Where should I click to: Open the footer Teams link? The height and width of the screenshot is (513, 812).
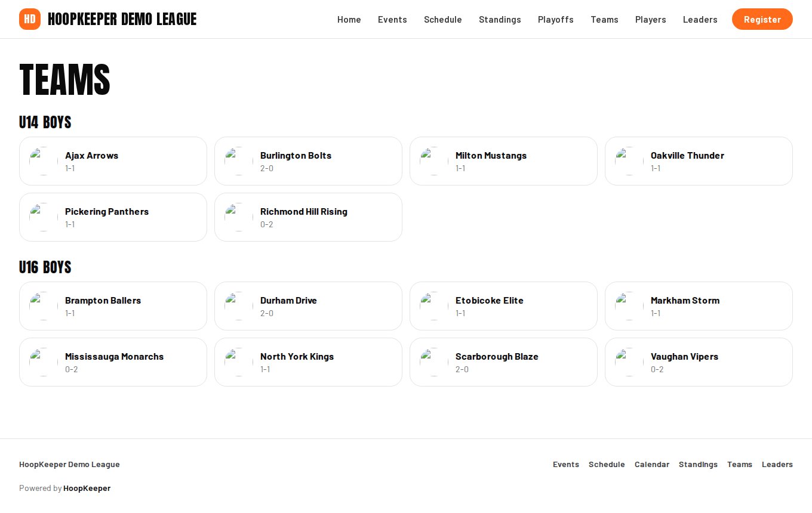740,464
